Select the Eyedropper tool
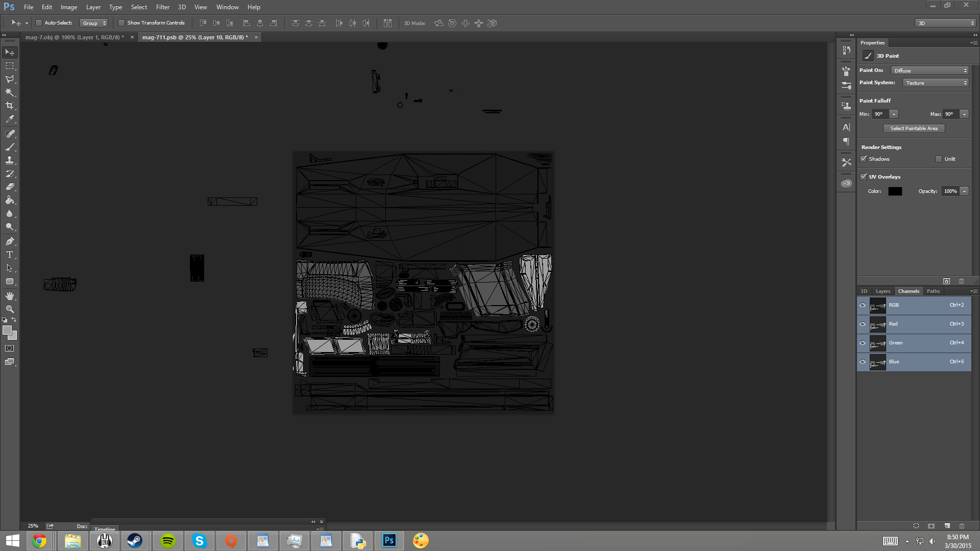The image size is (980, 551). 10,119
